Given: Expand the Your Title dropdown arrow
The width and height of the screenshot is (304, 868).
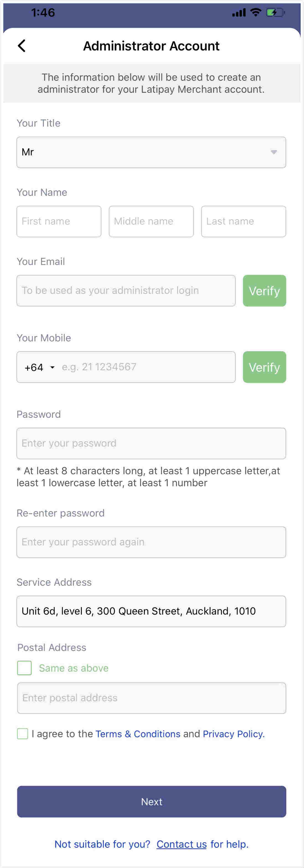Looking at the screenshot, I should click(274, 152).
